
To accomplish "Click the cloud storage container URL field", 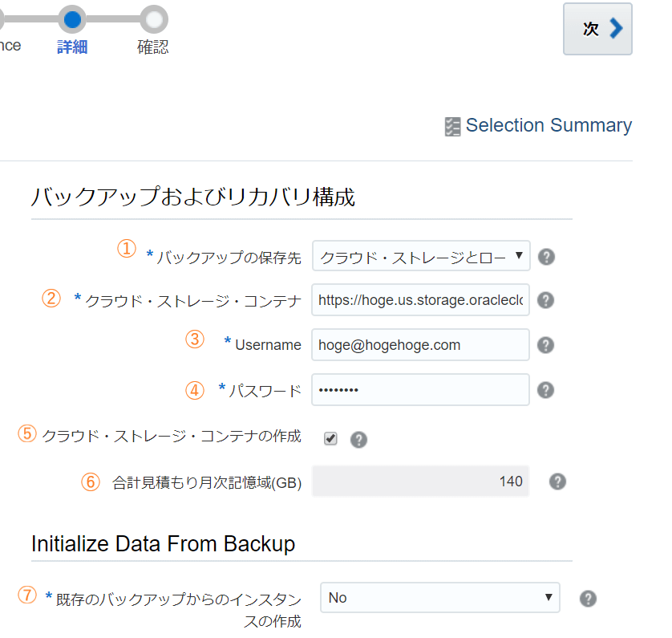I will click(x=420, y=299).
